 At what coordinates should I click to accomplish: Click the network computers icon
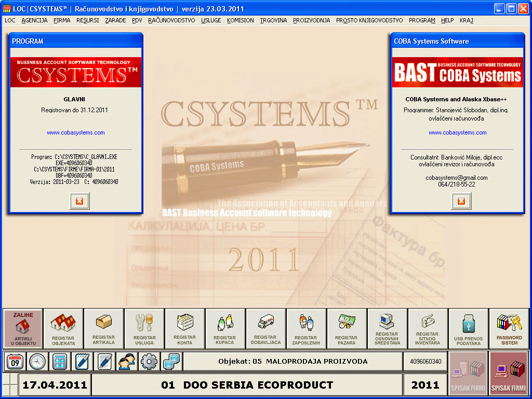pos(171,362)
